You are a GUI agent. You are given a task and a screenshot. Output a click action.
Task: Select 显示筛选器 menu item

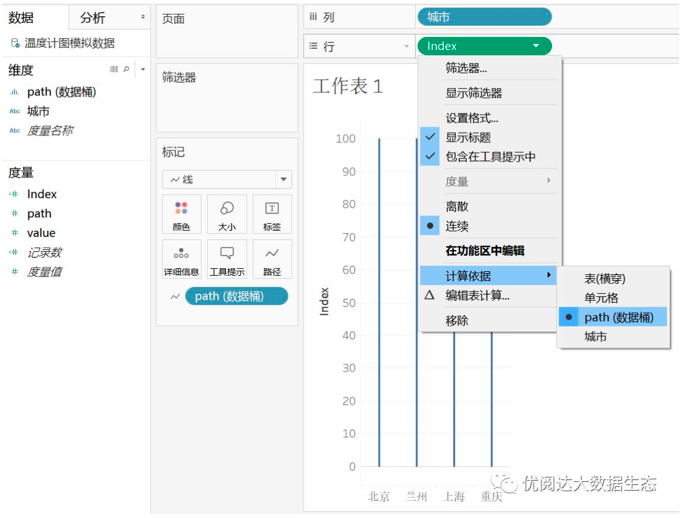point(474,93)
